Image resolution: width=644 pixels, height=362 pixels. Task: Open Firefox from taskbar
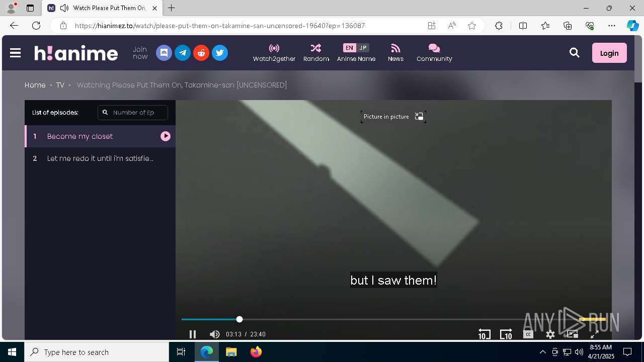pyautogui.click(x=256, y=352)
